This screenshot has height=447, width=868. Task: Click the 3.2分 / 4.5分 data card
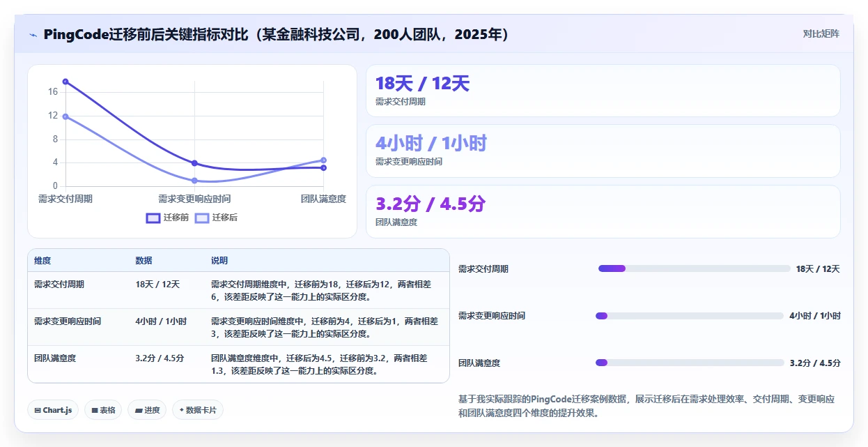coord(603,211)
